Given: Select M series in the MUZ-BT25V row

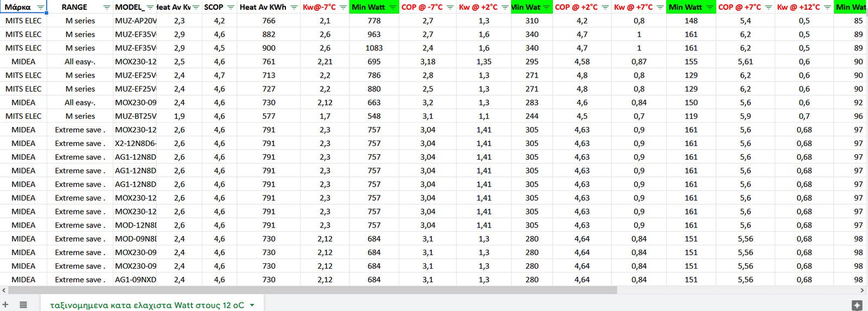Looking at the screenshot, I should pos(80,116).
